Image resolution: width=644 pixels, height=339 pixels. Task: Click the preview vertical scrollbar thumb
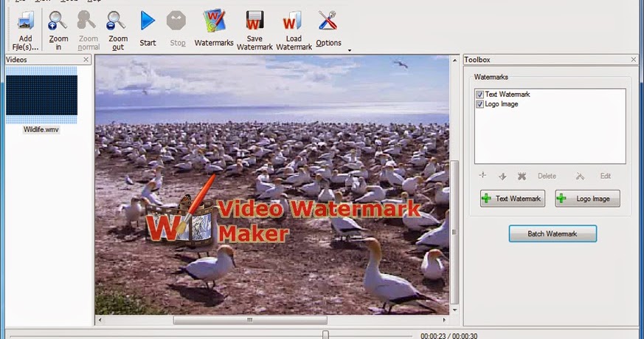click(454, 232)
